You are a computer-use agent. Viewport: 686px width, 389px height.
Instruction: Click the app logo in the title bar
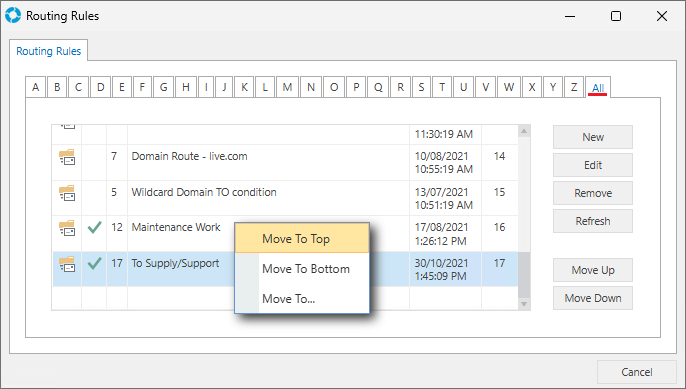(x=13, y=15)
